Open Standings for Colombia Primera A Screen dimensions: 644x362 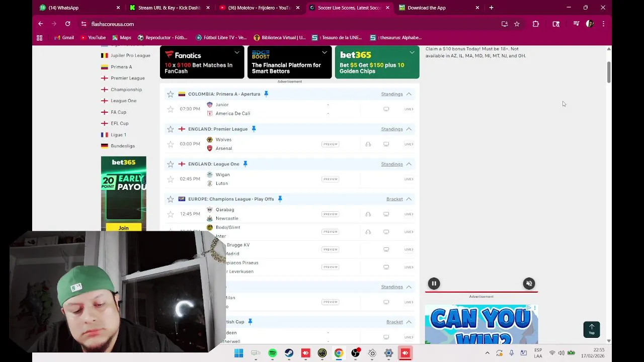click(x=392, y=94)
